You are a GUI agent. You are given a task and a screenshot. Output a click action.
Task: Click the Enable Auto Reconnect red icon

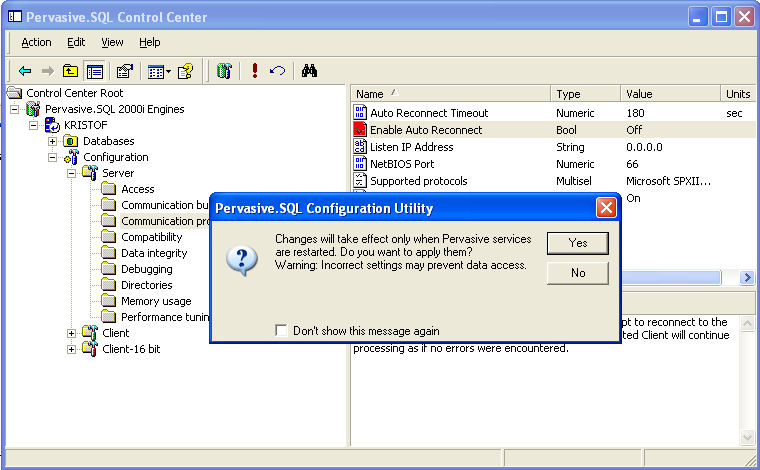[360, 129]
